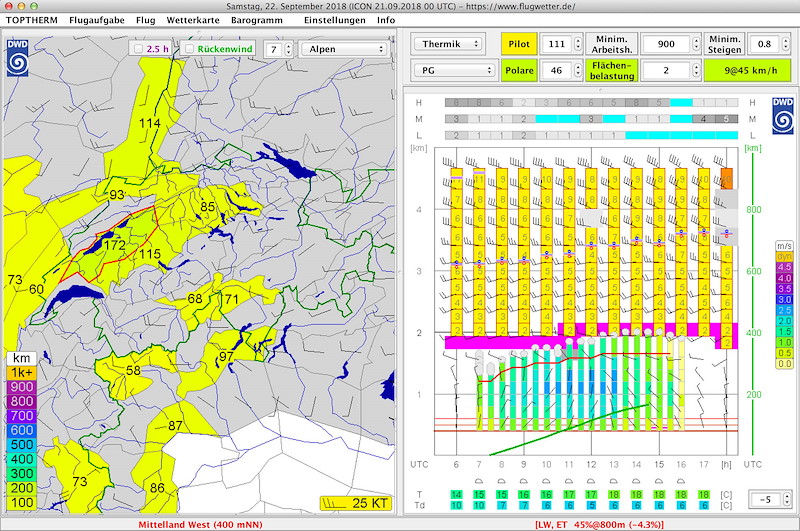Open the TOPTHERM menu
Screen dimensions: 800x531
pos(32,20)
